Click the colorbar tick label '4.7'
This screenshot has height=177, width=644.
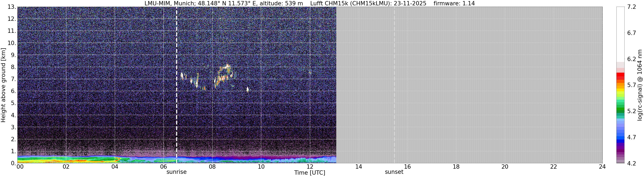pyautogui.click(x=632, y=137)
